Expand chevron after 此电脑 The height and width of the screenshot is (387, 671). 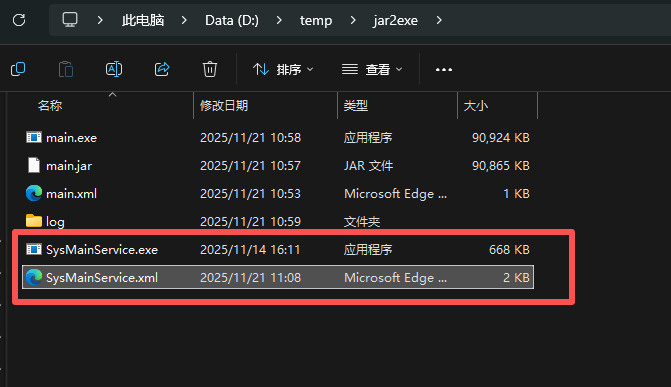pyautogui.click(x=184, y=20)
